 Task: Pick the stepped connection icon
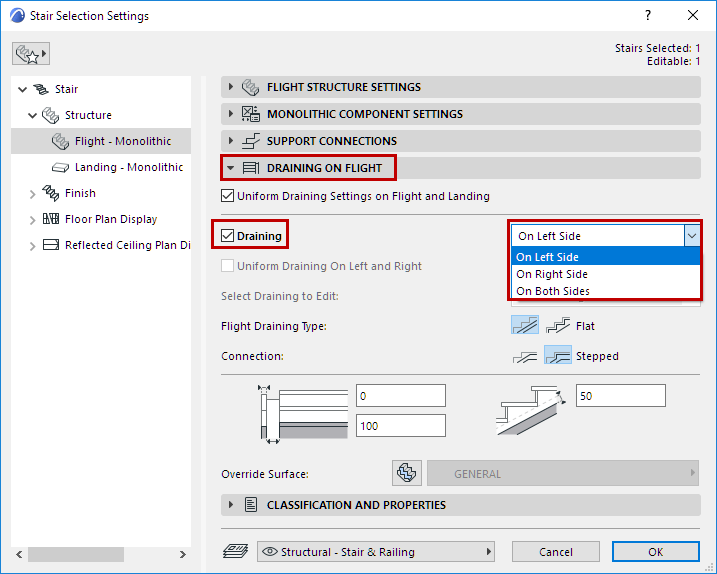tap(558, 356)
